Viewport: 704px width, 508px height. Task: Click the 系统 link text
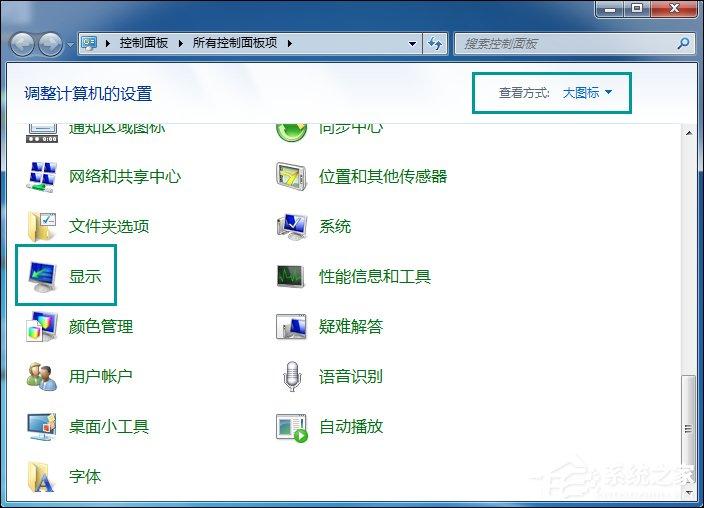coord(335,226)
